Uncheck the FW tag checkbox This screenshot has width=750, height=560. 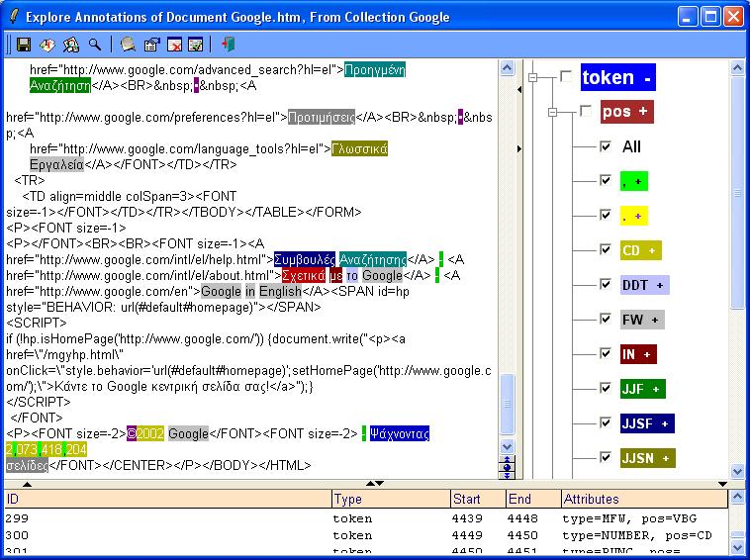(x=606, y=319)
